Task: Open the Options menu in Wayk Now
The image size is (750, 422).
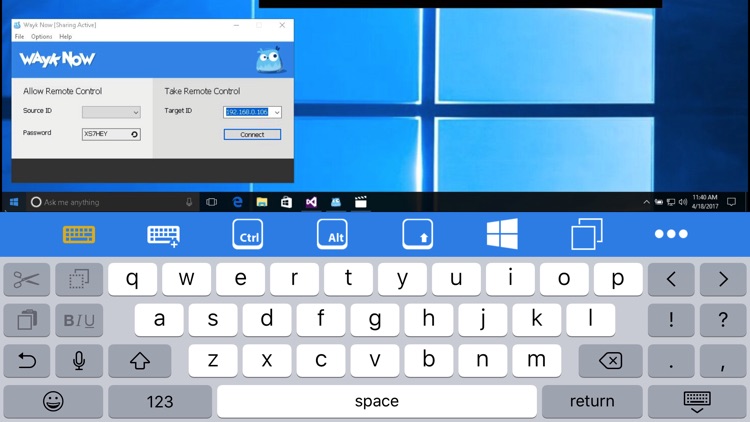Action: [42, 36]
